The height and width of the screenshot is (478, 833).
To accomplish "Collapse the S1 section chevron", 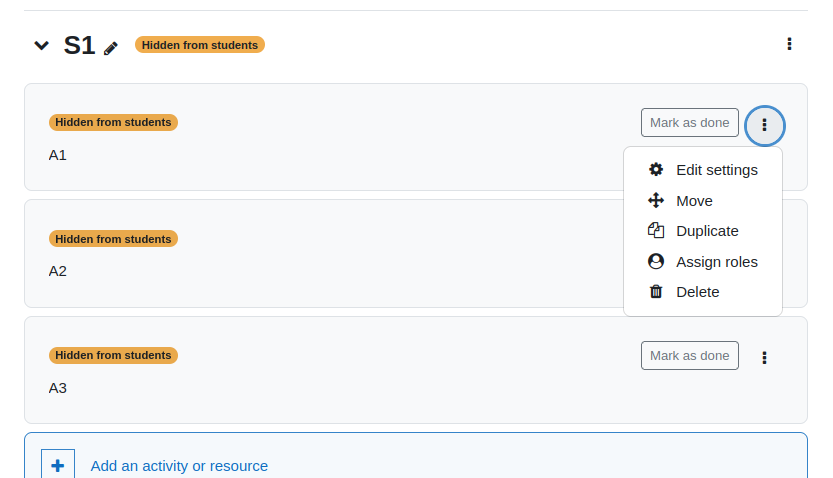I will click(x=41, y=46).
